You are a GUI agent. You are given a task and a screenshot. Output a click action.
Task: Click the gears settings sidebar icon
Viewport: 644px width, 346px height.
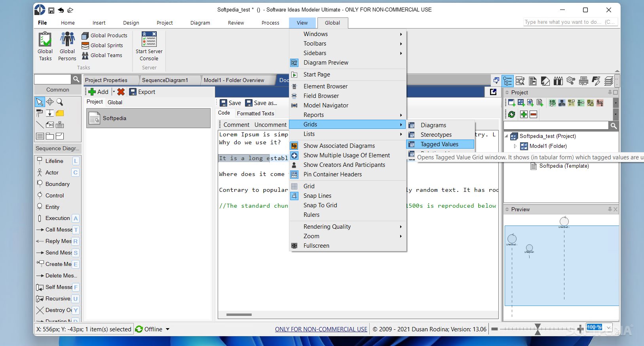(571, 81)
